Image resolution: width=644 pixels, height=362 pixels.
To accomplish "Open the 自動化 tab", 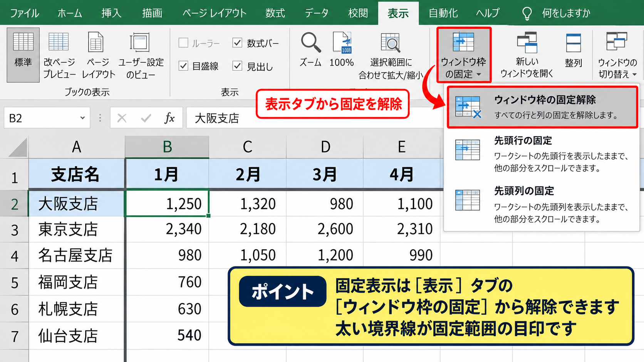I will tap(443, 13).
